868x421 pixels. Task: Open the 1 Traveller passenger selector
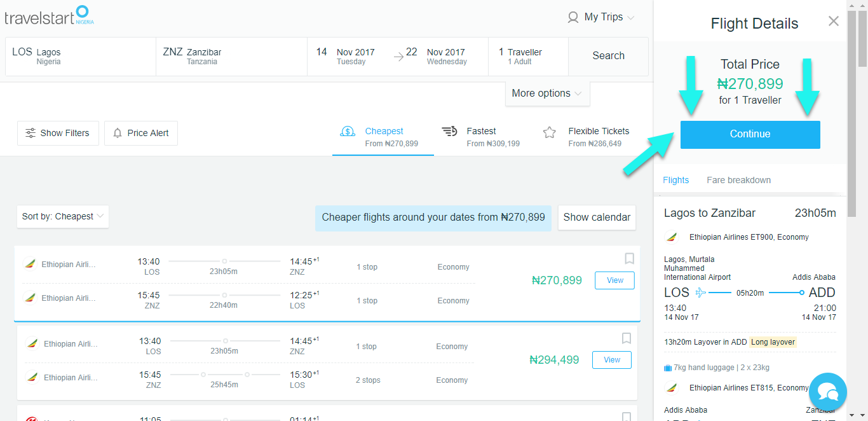[528, 57]
